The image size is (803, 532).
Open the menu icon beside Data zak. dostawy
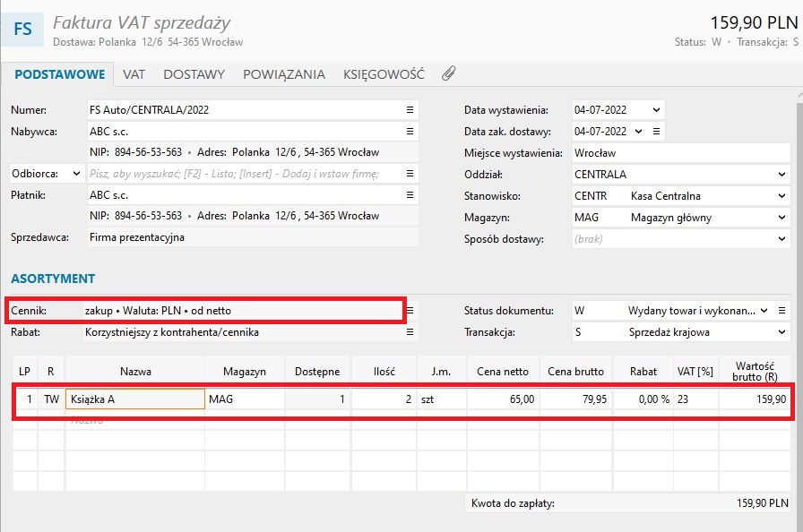657,132
